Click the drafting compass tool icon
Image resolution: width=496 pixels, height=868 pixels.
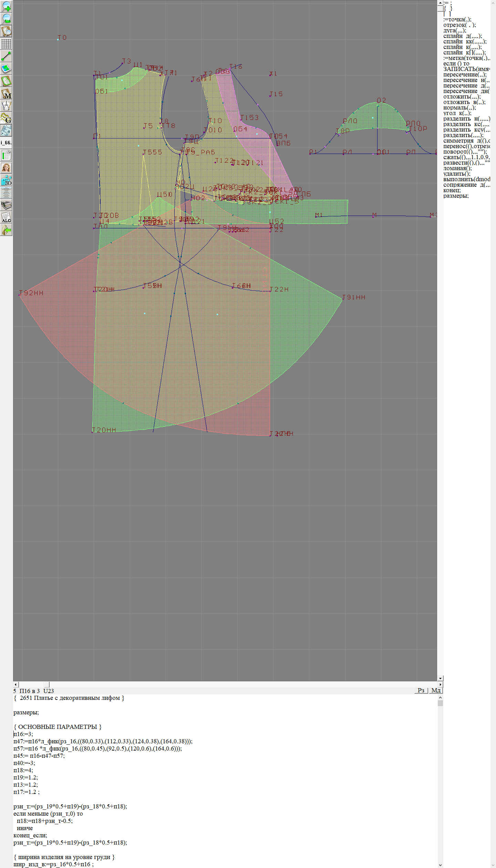pyautogui.click(x=6, y=106)
